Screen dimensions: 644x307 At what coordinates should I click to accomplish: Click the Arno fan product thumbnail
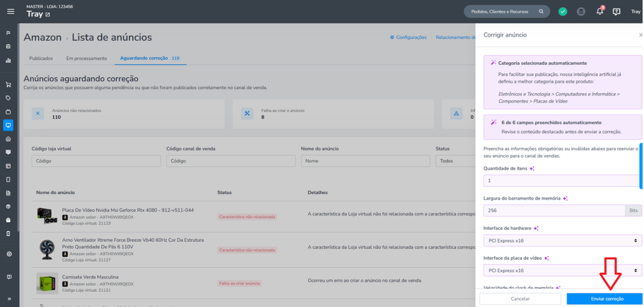pyautogui.click(x=47, y=249)
